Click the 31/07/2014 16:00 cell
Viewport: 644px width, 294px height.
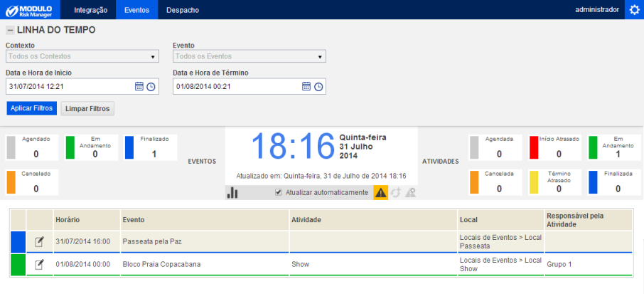[x=87, y=242]
